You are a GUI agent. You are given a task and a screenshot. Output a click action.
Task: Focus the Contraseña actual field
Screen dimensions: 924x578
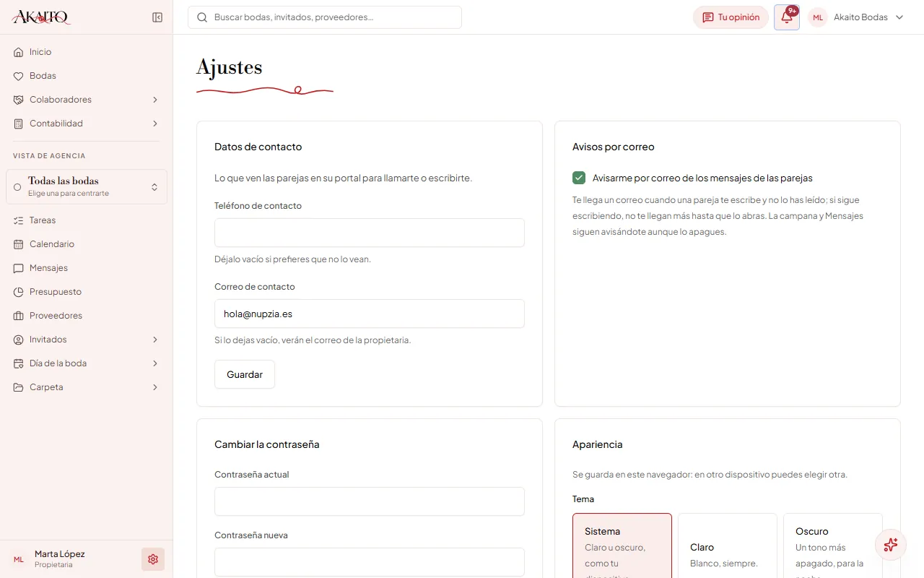(370, 501)
